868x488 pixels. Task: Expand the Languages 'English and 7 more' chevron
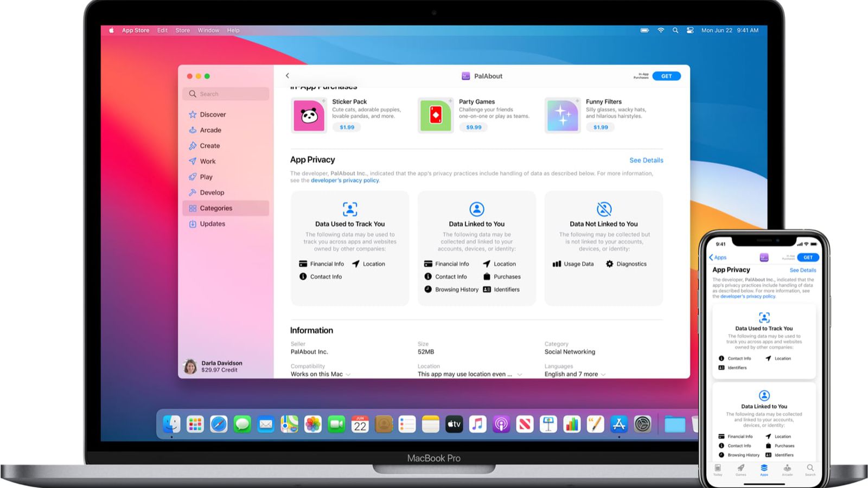603,375
